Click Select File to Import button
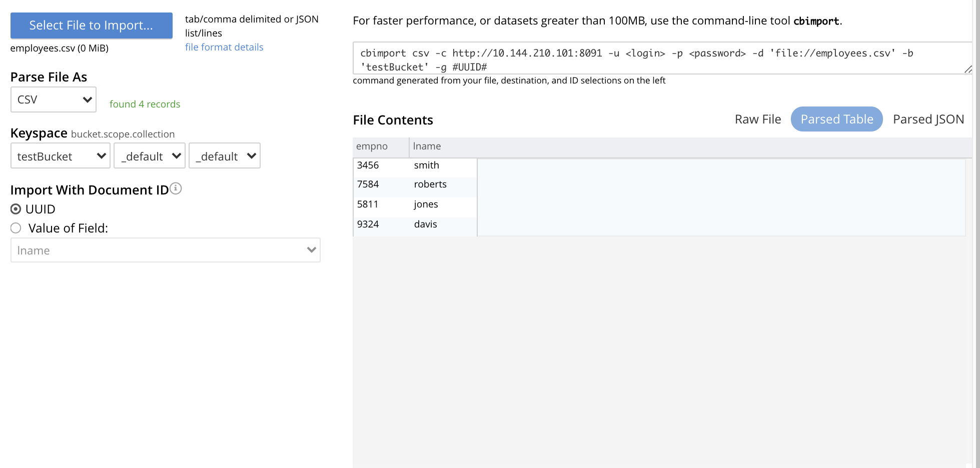Image resolution: width=980 pixels, height=468 pixels. point(91,25)
